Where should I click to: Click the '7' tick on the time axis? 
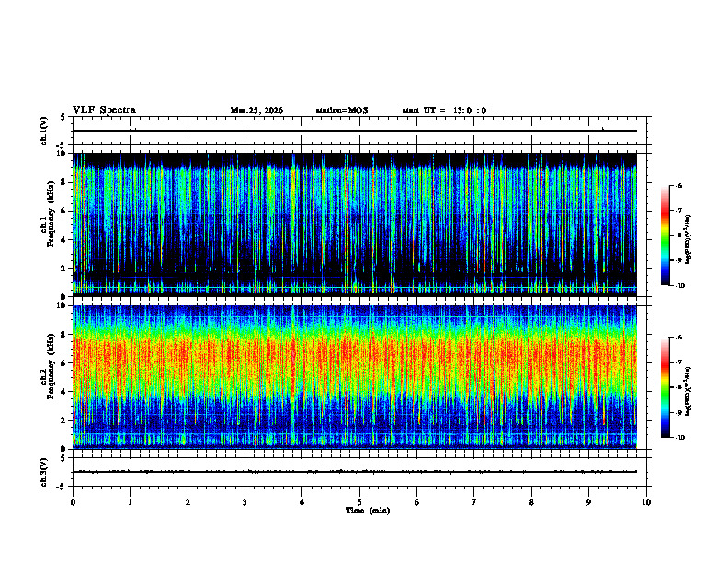474,502
